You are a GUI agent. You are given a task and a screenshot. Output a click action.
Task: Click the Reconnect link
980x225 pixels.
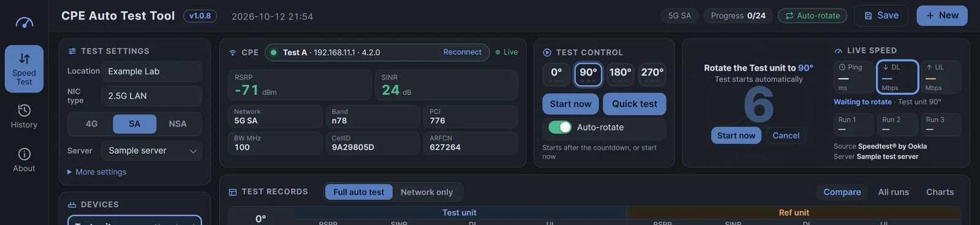tap(462, 52)
